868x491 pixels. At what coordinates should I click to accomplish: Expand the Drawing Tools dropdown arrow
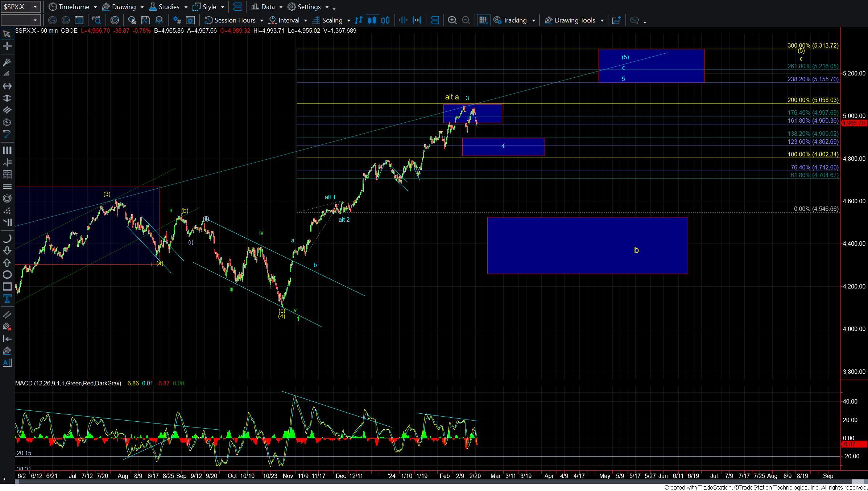pyautogui.click(x=602, y=21)
